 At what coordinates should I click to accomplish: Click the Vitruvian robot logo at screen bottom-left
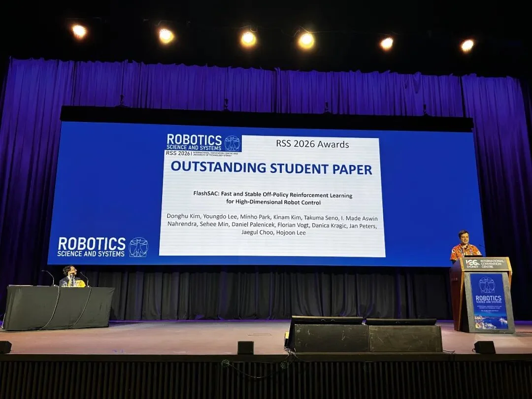[138, 247]
